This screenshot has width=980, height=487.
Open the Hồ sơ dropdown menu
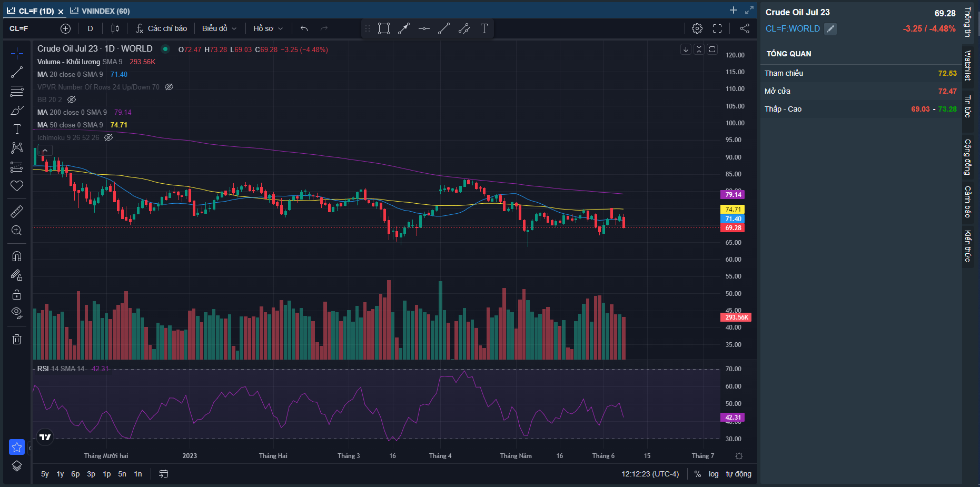[268, 28]
